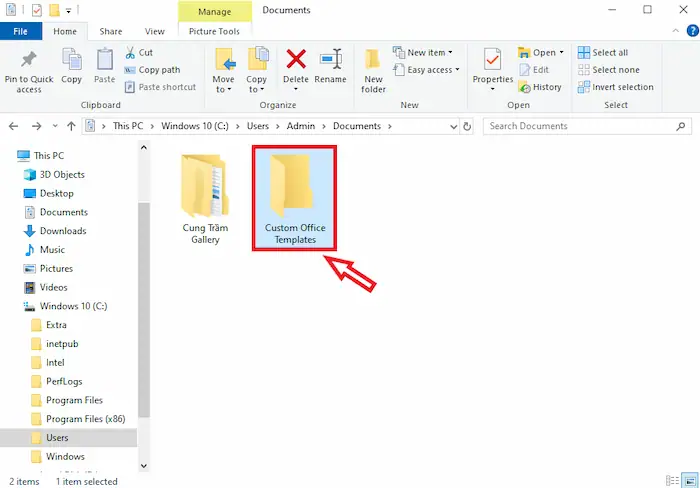The image size is (700, 488).
Task: Expand breadcrumb arrow after Documents
Action: coord(390,126)
